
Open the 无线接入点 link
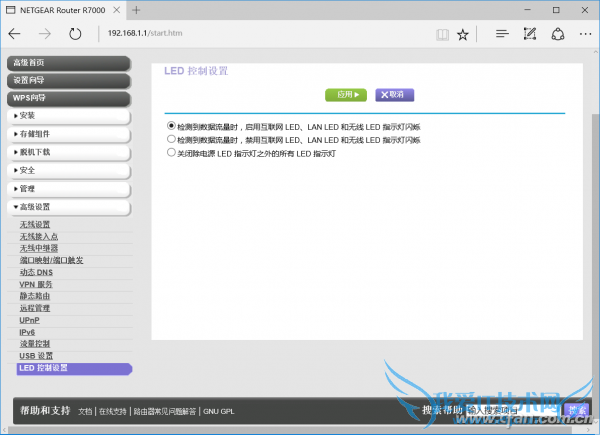(x=39, y=237)
